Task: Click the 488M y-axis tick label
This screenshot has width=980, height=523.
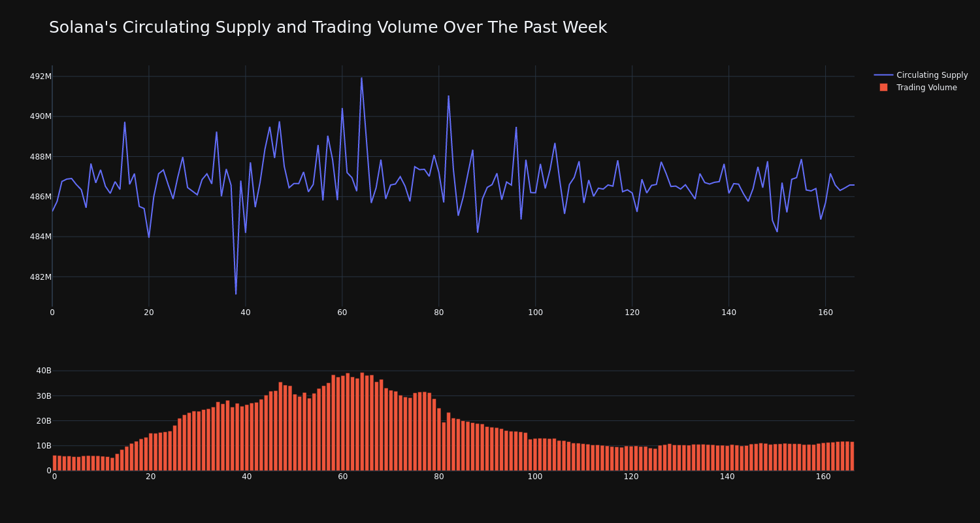Action: (x=41, y=157)
